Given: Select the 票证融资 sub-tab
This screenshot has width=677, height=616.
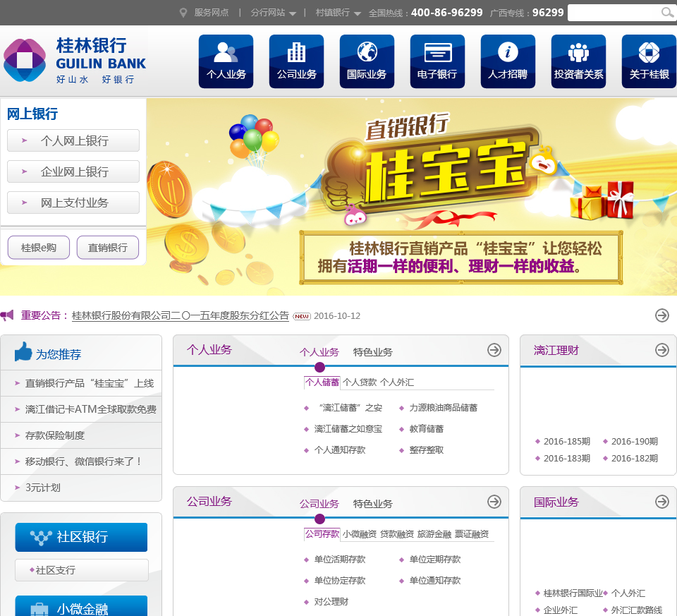Looking at the screenshot, I should (x=472, y=534).
